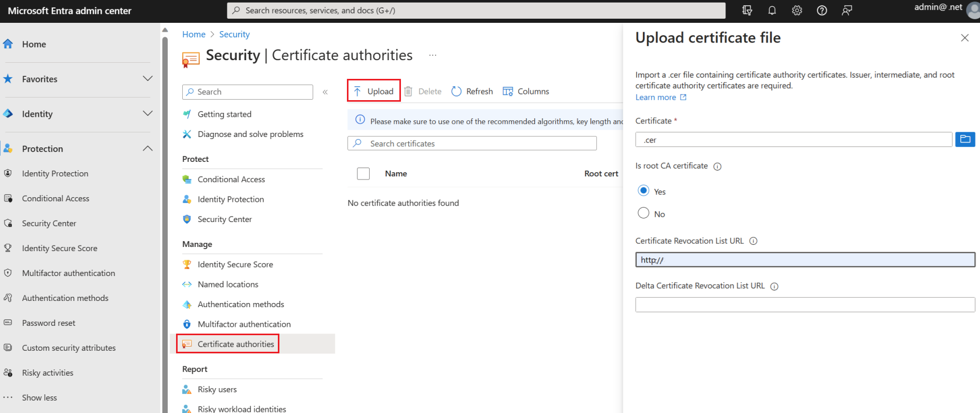The width and height of the screenshot is (980, 413).
Task: Open Identity Protection in left navigation
Action: point(55,173)
